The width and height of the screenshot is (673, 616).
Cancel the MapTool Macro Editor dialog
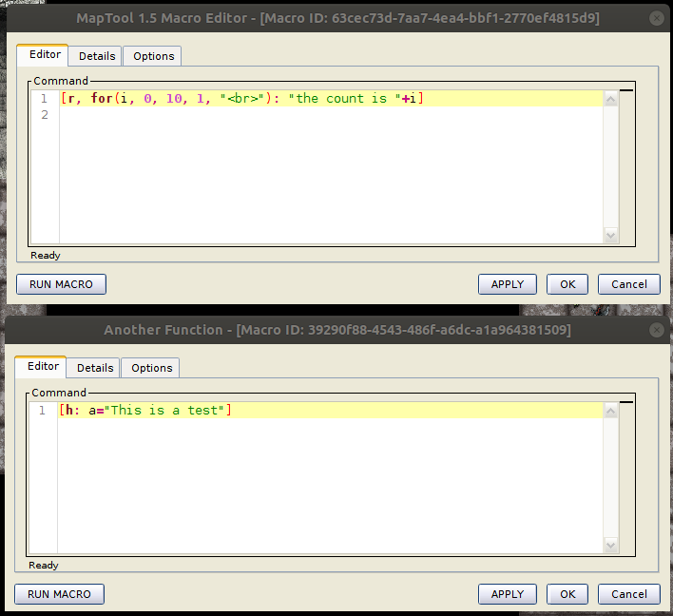click(628, 284)
